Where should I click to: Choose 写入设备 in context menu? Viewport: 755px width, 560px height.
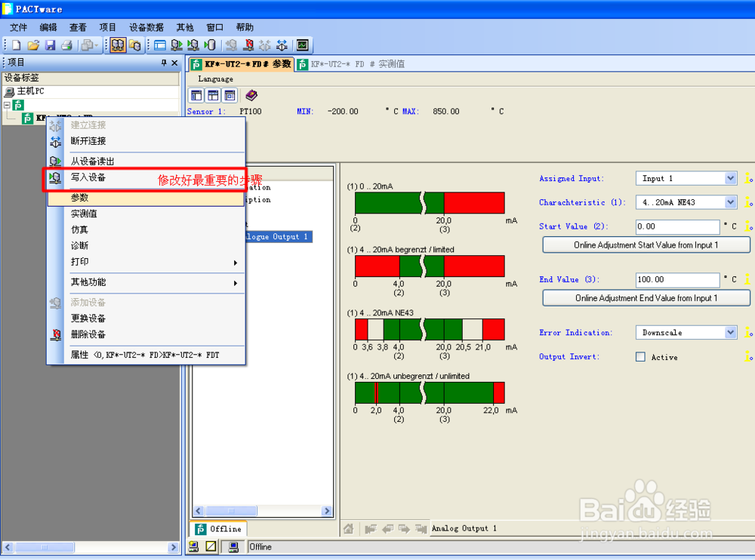pyautogui.click(x=146, y=177)
